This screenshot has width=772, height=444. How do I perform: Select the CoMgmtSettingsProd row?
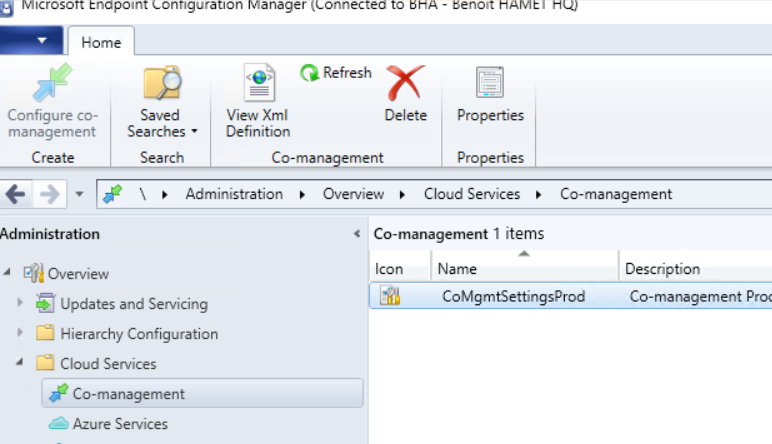coord(513,297)
